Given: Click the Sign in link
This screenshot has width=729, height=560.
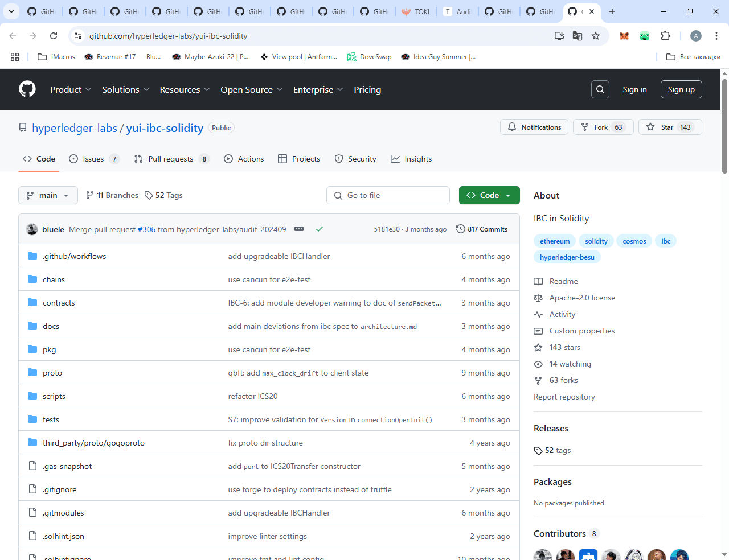Looking at the screenshot, I should click(634, 89).
